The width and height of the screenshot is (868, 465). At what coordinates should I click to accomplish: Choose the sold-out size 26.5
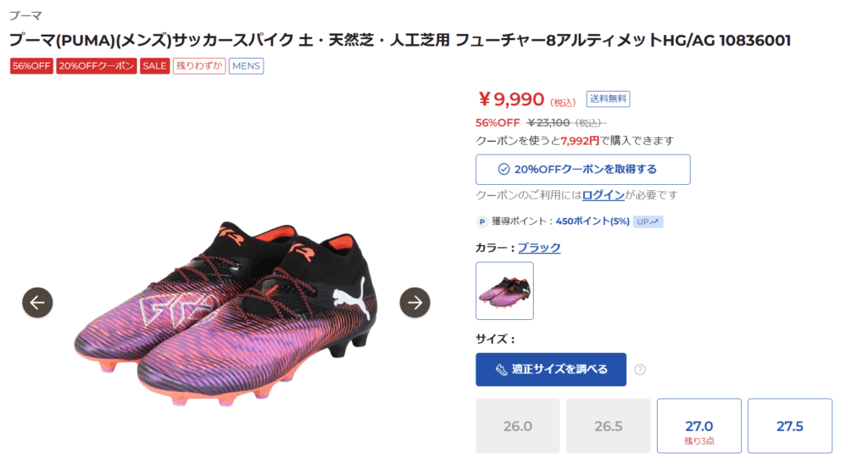(x=608, y=426)
